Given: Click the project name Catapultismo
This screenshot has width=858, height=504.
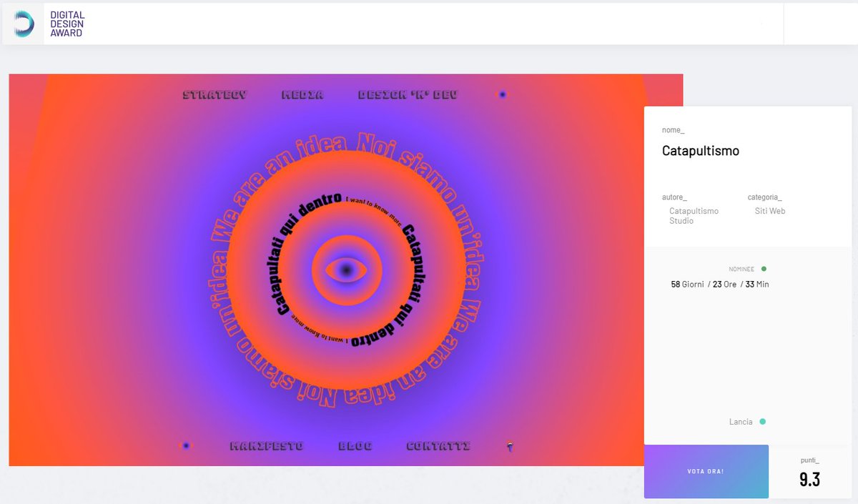Looking at the screenshot, I should [701, 151].
